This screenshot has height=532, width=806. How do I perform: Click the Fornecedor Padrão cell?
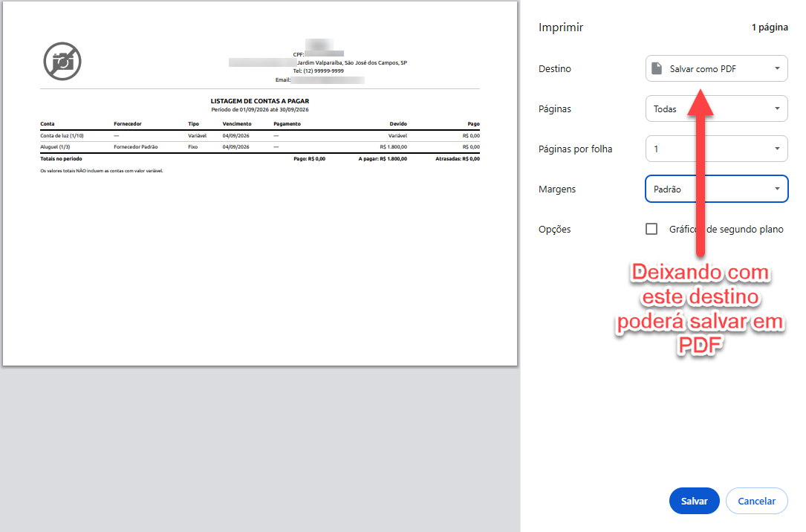click(136, 147)
